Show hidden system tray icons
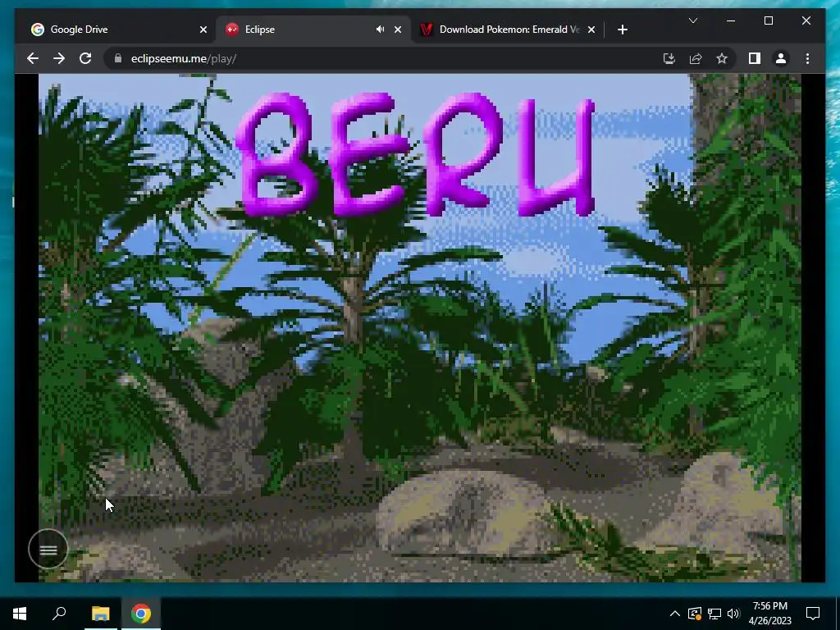This screenshot has width=840, height=630. [675, 614]
